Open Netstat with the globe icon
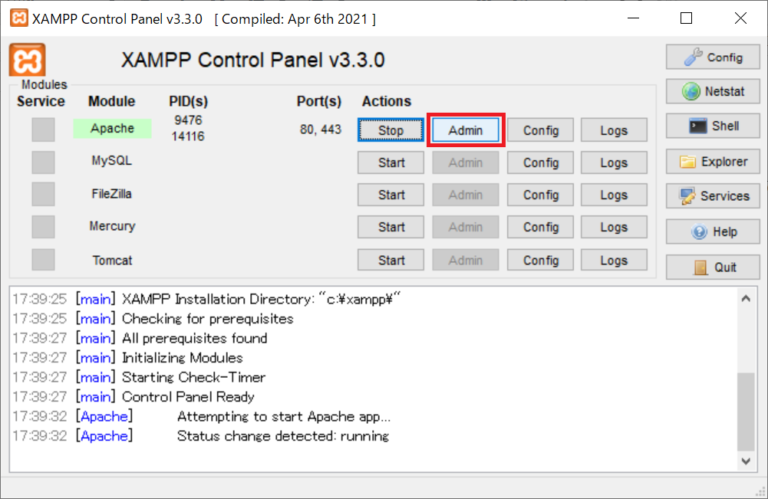The height and width of the screenshot is (499, 768). click(x=711, y=92)
